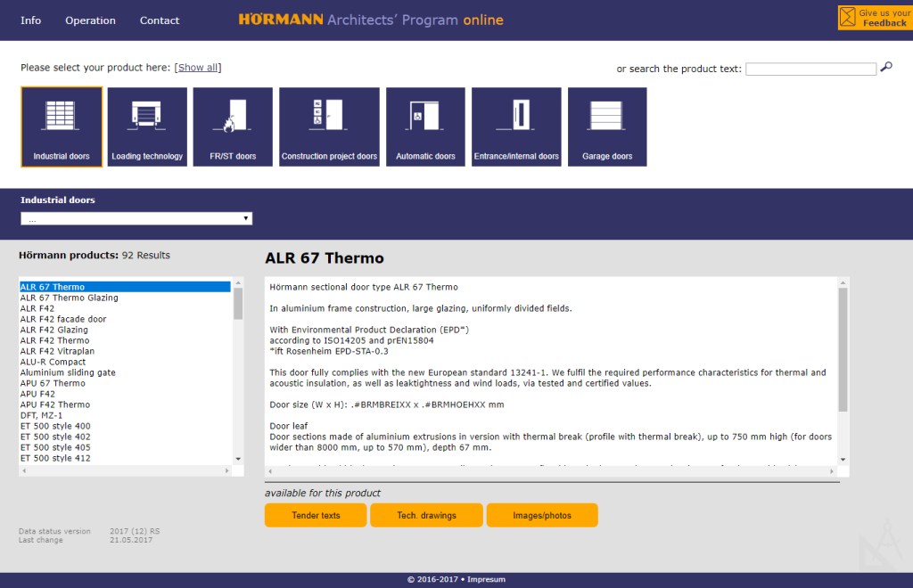Screen dimensions: 913x588
Task: Open the Automatic doors category icon
Action: (425, 127)
